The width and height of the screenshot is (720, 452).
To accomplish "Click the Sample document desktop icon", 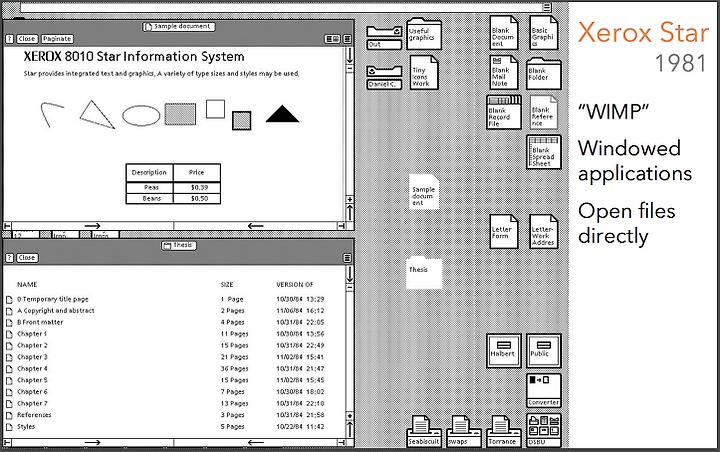I will 424,192.
